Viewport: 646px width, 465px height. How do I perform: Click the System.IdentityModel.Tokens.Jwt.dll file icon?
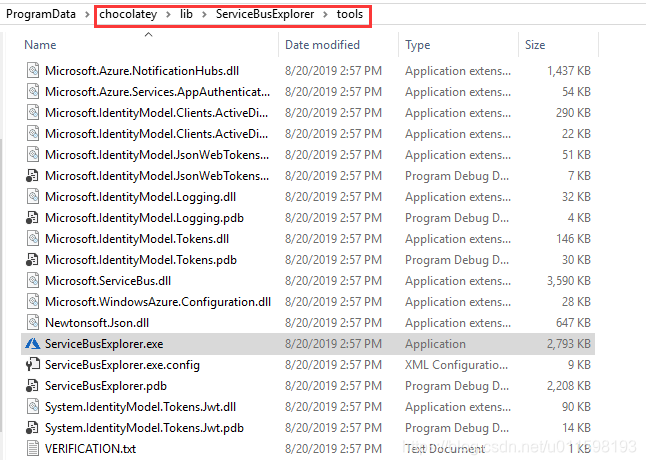click(33, 407)
